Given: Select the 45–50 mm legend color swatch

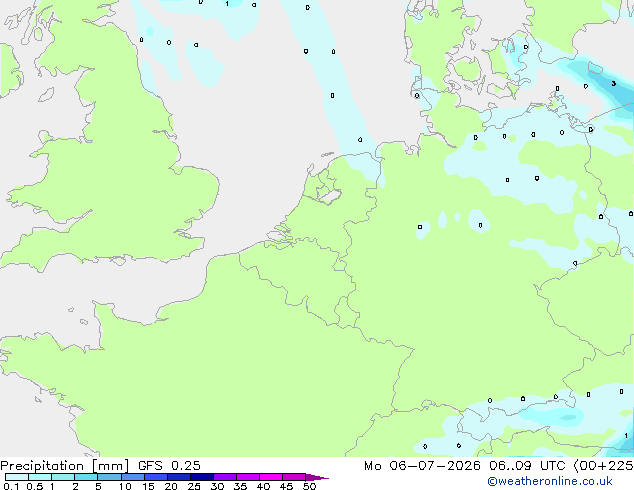Looking at the screenshot, I should [294, 477].
